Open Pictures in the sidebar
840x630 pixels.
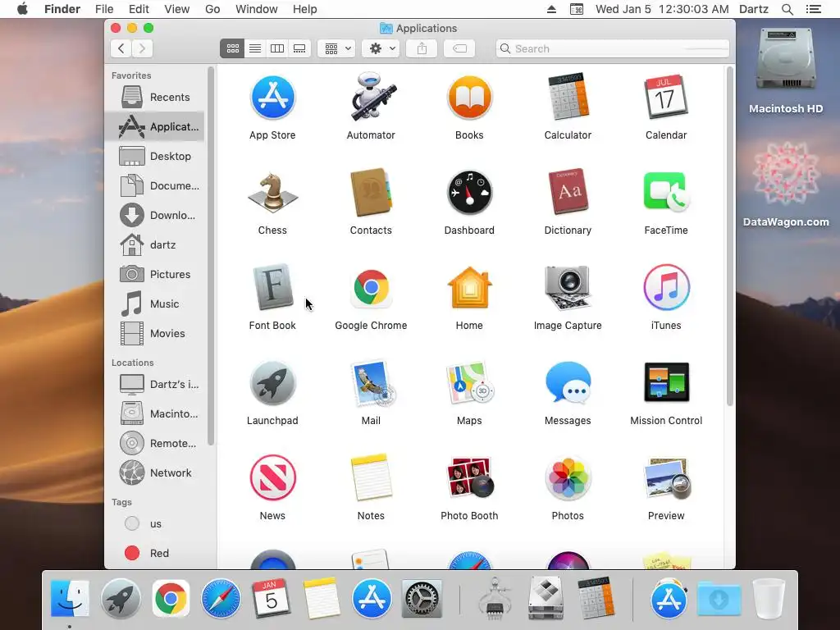tap(155, 274)
